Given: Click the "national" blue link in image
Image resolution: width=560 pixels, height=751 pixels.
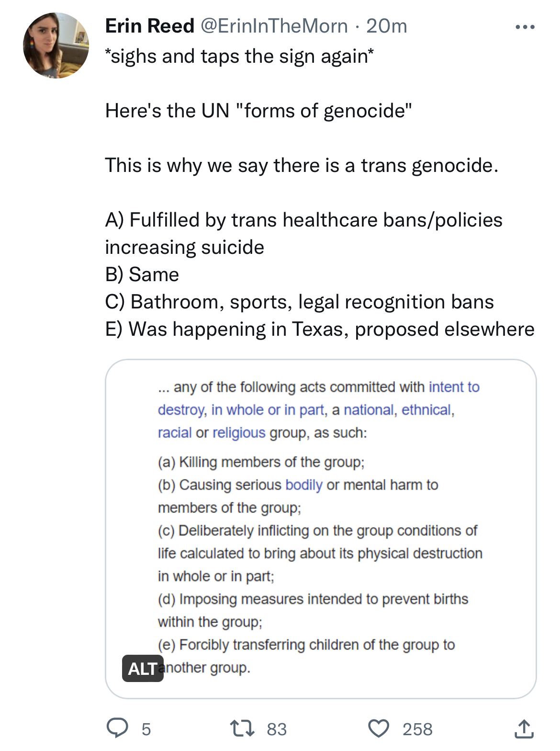Looking at the screenshot, I should tap(369, 410).
